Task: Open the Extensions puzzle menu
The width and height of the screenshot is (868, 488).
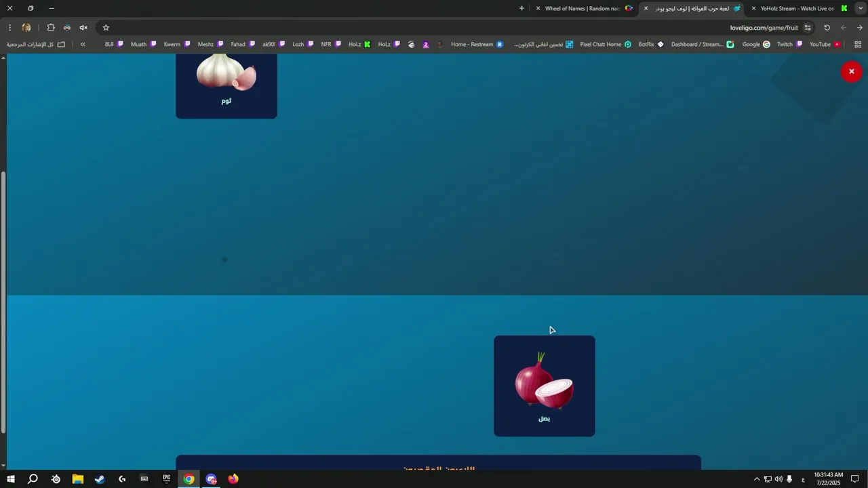Action: point(51,28)
